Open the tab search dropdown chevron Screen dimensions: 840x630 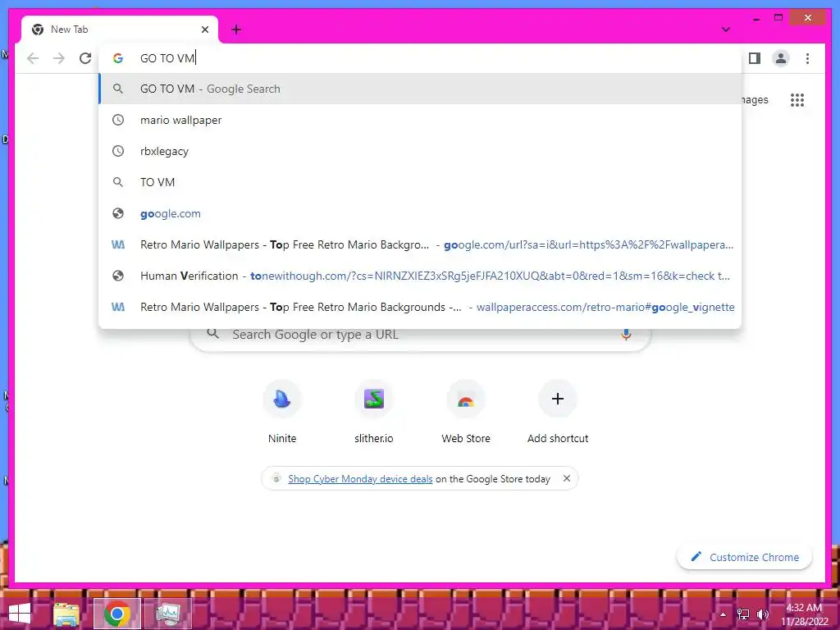pyautogui.click(x=725, y=30)
